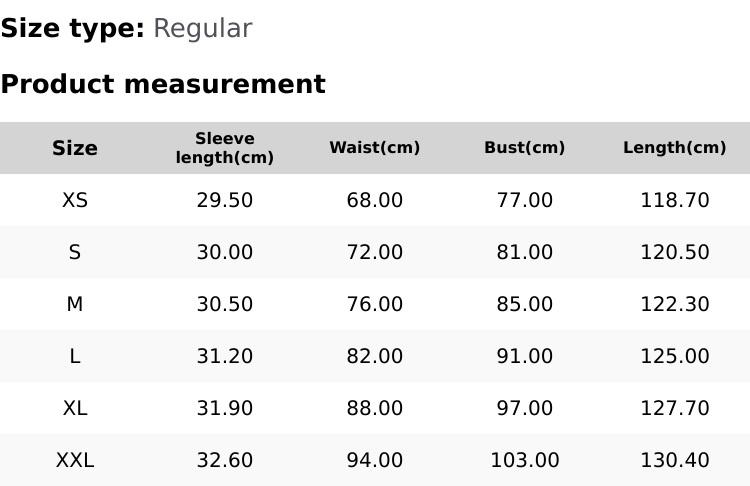Screen dimensions: 750x486
Task: Select the Waist(cm) column header
Action: 375,148
